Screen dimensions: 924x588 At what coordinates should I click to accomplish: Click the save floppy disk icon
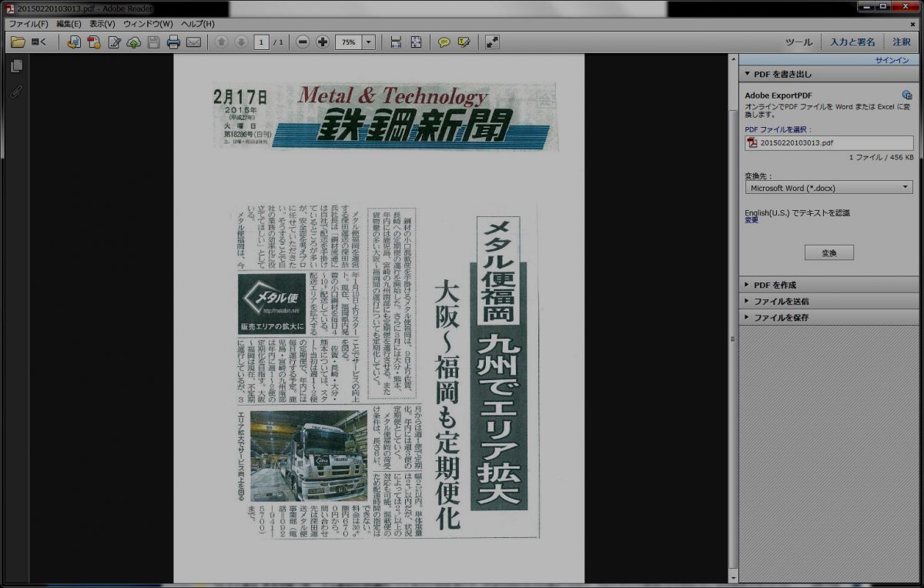click(154, 42)
